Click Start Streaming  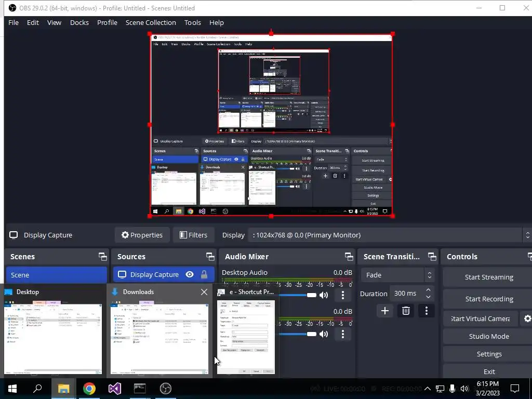point(489,277)
